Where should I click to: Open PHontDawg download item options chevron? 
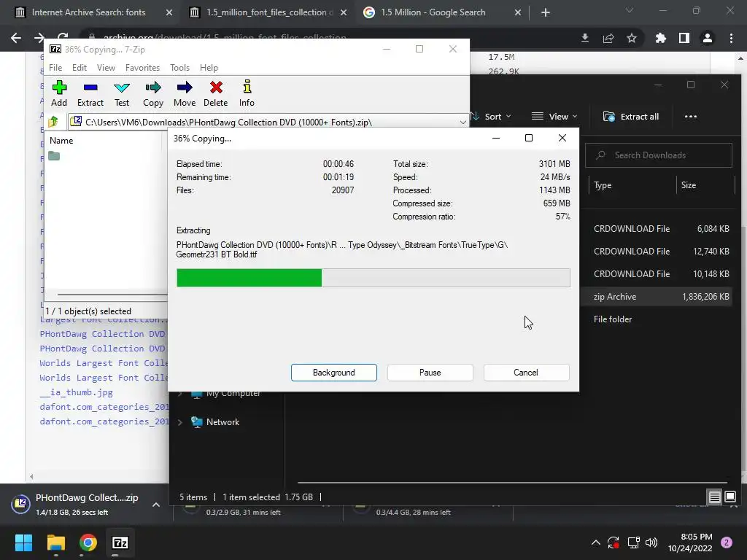click(x=156, y=505)
